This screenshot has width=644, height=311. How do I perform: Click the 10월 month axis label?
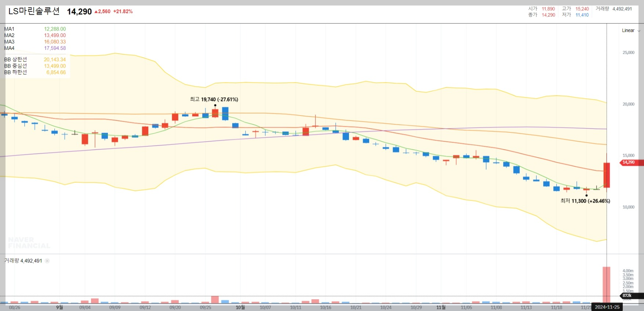240,307
